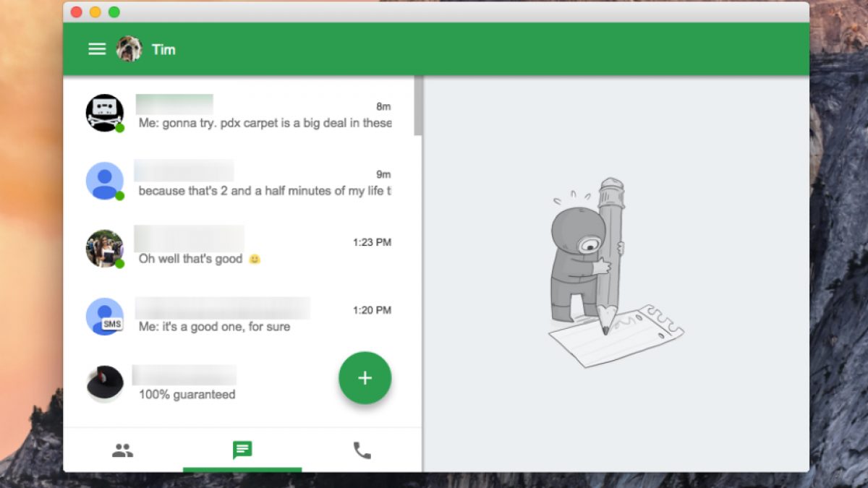Open the hamburger menu
The image size is (868, 488).
(97, 49)
